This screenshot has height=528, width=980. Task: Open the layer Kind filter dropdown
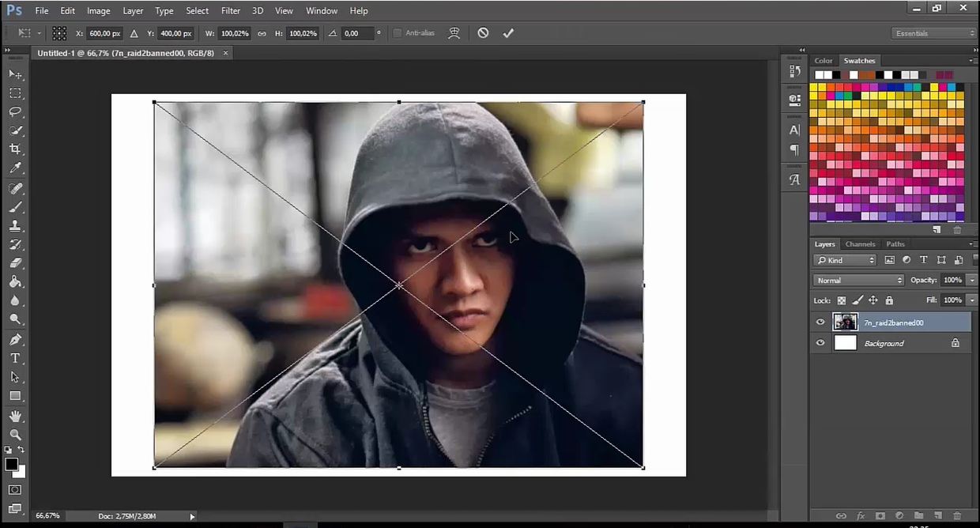pos(846,260)
